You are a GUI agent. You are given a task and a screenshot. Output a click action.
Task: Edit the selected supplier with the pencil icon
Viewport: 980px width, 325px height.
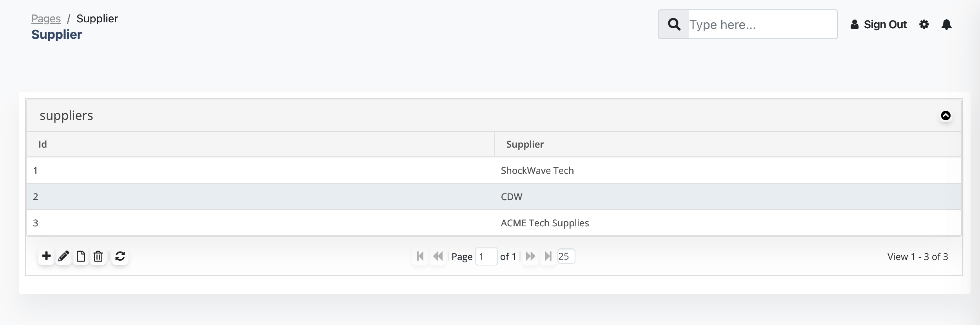[x=64, y=256]
